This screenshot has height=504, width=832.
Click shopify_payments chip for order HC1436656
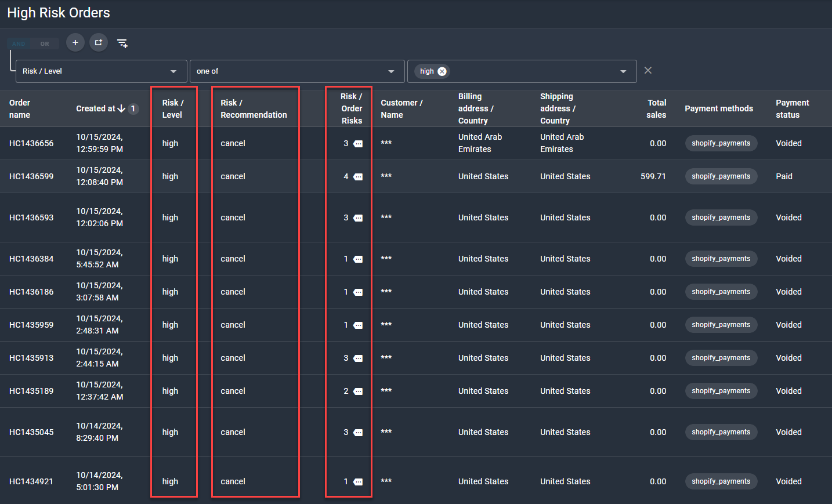point(721,143)
